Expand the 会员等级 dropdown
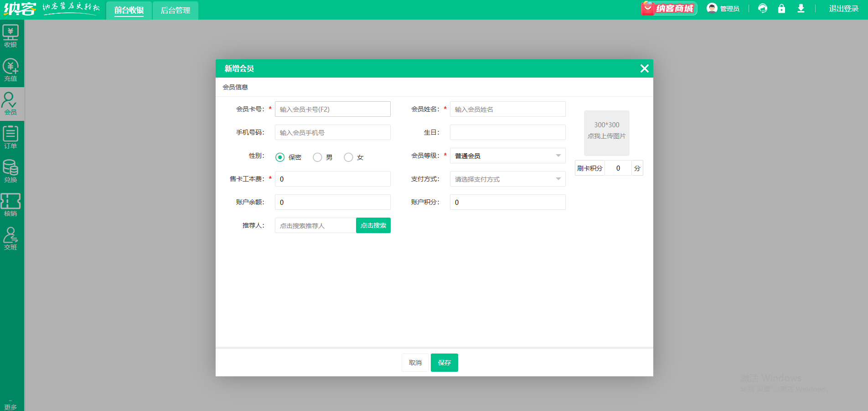Viewport: 868px width, 411px height. click(x=507, y=156)
